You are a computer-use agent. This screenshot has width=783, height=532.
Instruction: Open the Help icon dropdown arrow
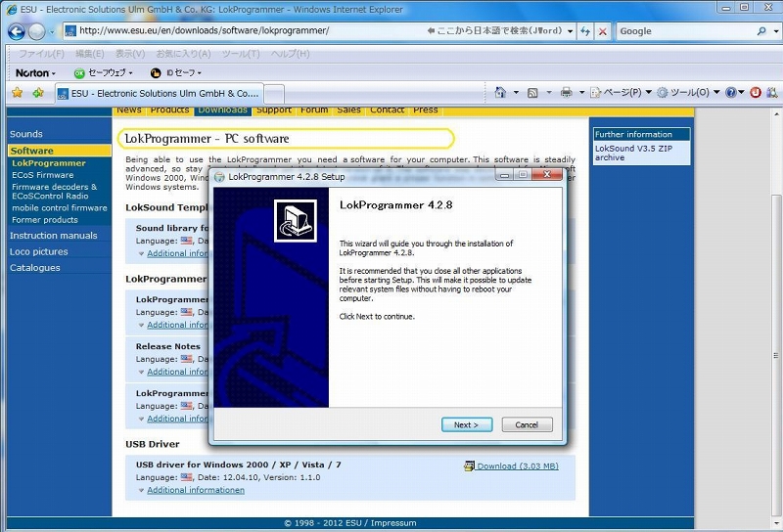741,92
